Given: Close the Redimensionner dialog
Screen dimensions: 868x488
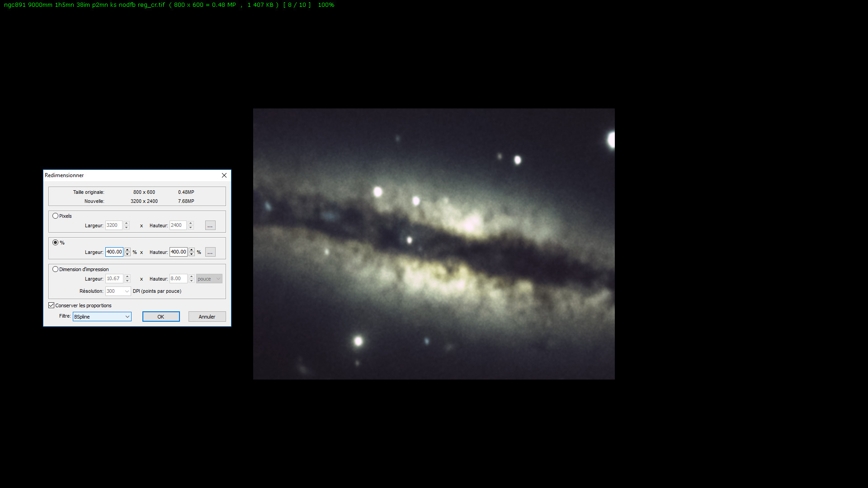Looking at the screenshot, I should click(224, 175).
